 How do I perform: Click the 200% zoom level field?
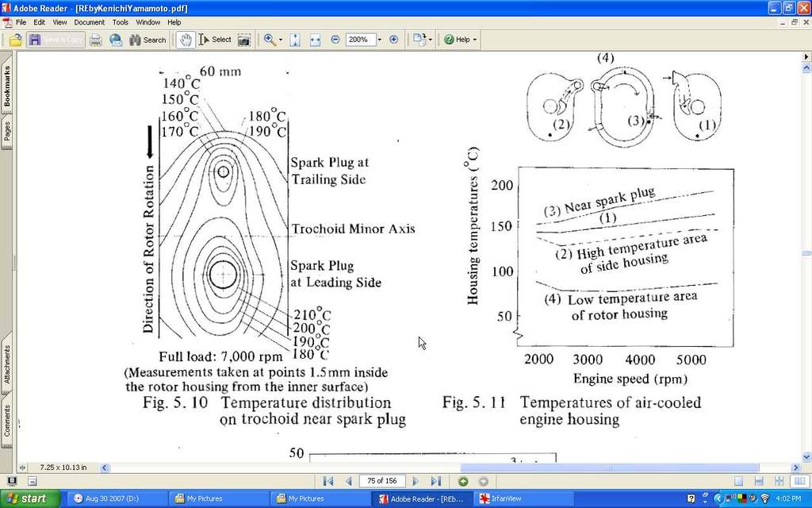click(361, 40)
